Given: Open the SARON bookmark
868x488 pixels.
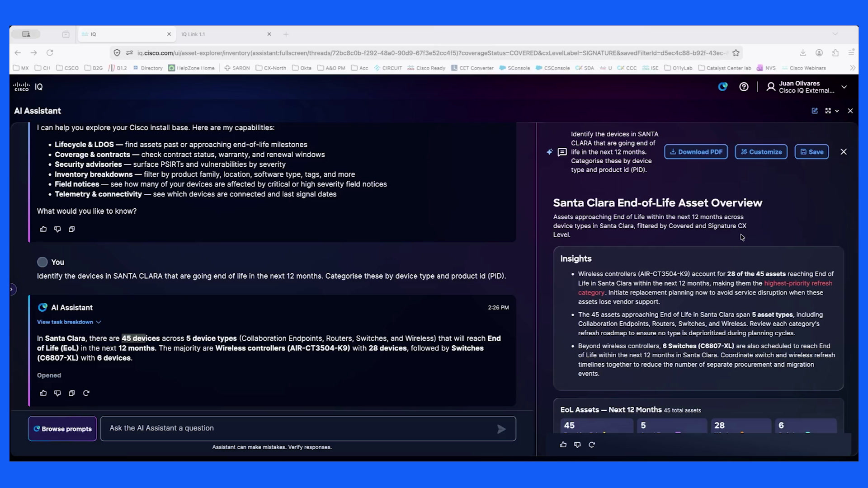Looking at the screenshot, I should tap(237, 68).
